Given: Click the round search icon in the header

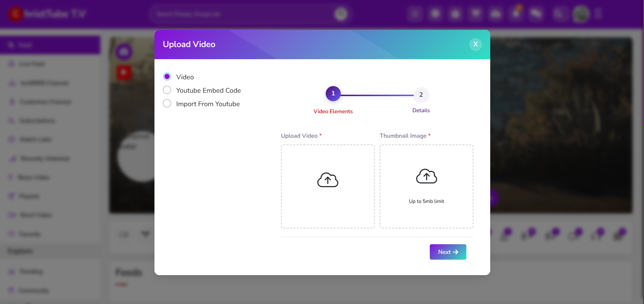Looking at the screenshot, I should click(x=341, y=14).
